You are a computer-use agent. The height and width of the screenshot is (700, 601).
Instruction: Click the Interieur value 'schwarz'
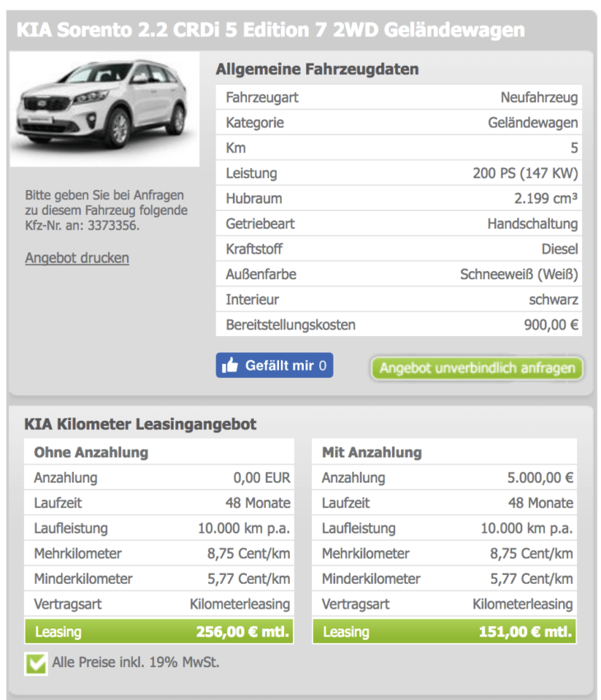point(553,300)
